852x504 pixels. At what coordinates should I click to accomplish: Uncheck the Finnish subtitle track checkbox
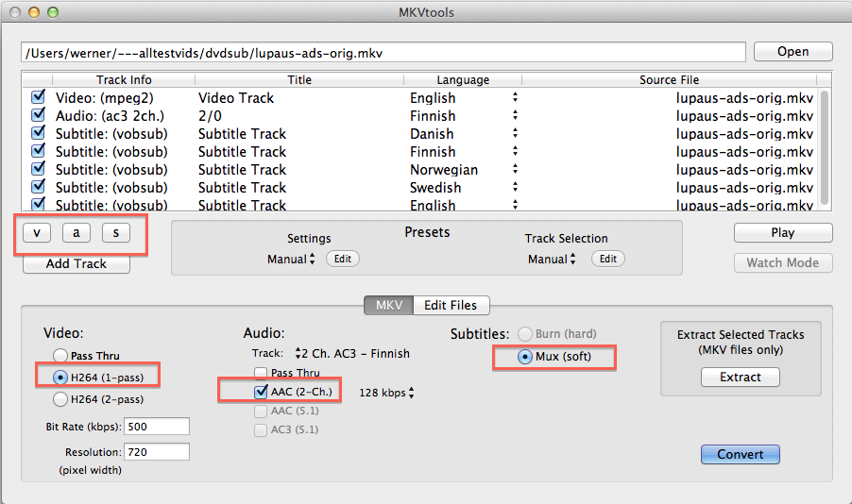(x=38, y=151)
